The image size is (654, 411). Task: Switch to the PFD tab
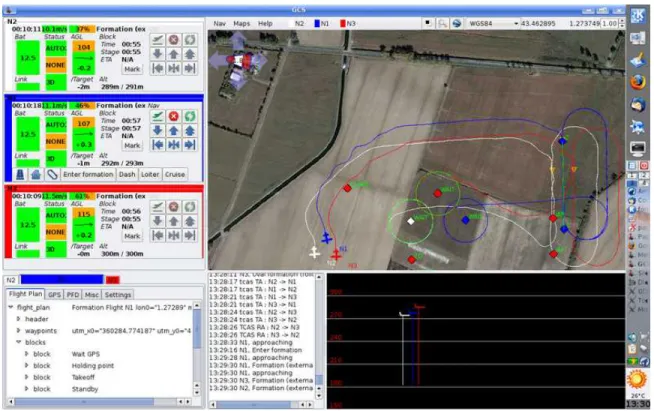click(73, 295)
